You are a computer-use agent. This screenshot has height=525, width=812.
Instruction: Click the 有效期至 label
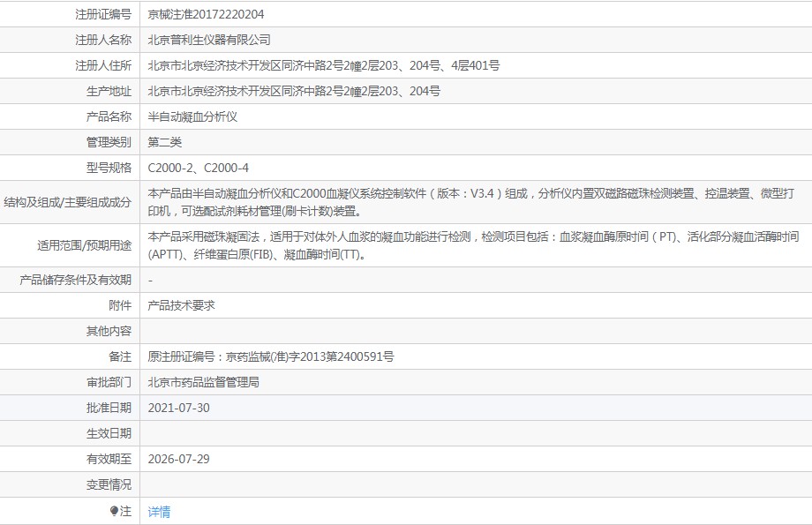click(x=109, y=459)
